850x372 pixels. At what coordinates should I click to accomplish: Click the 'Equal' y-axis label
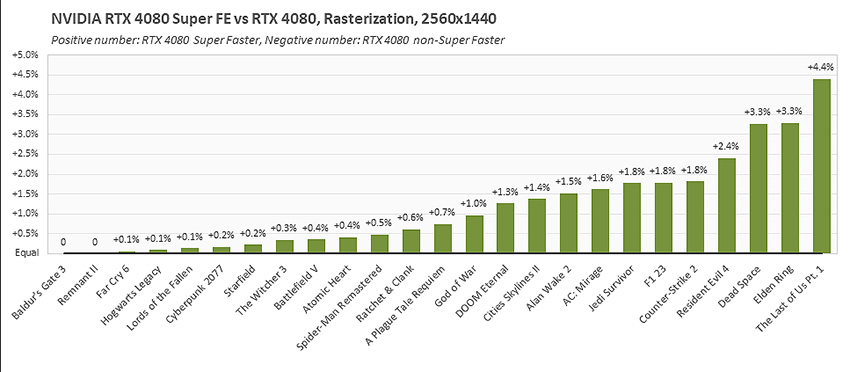coord(28,253)
